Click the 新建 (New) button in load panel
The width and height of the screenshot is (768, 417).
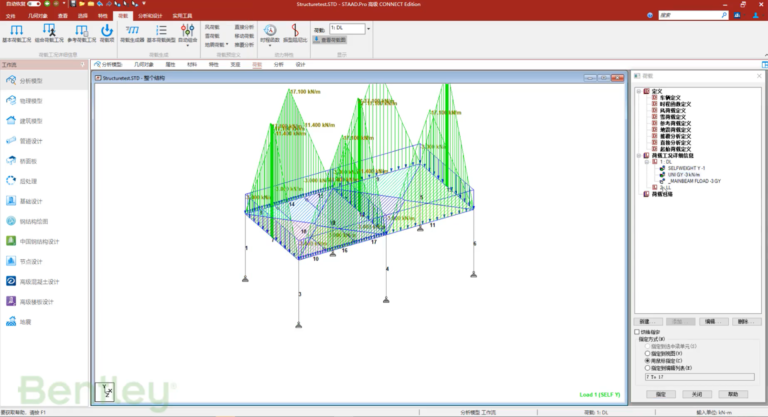point(648,321)
